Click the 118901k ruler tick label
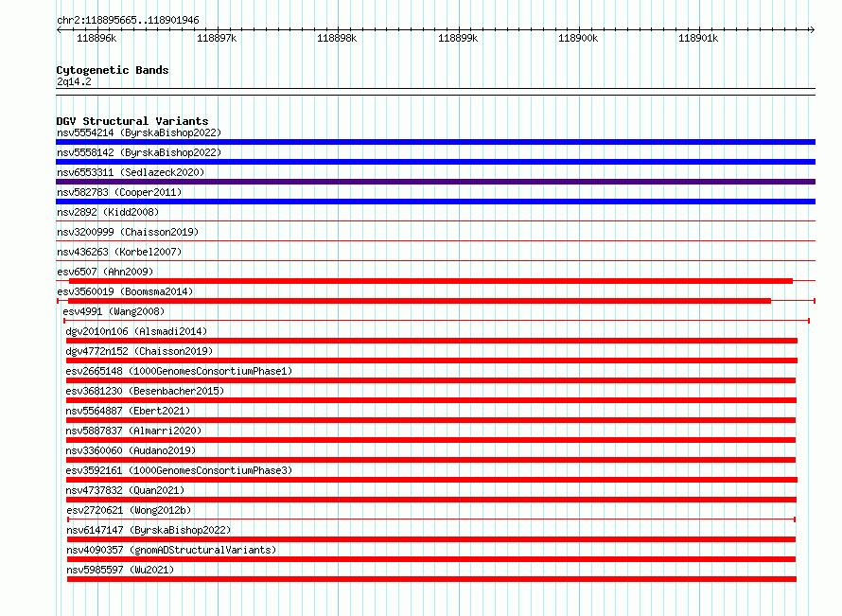842x616 pixels. [698, 38]
